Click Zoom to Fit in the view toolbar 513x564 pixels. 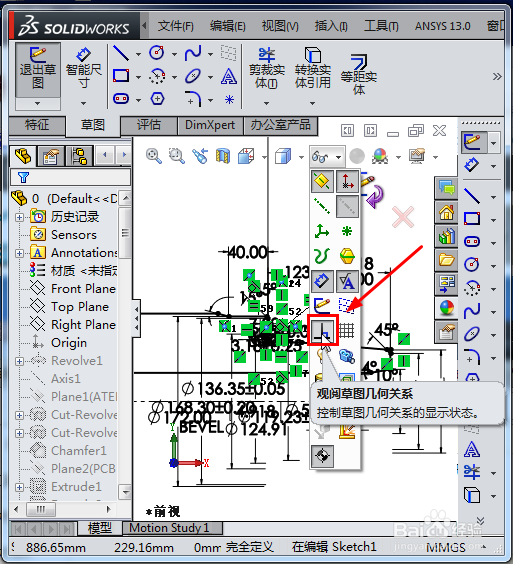click(x=154, y=156)
